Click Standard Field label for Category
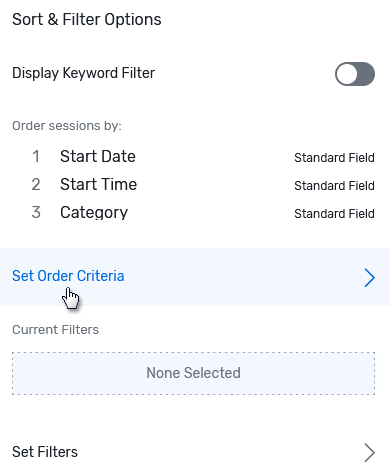The image size is (390, 476). 334,214
